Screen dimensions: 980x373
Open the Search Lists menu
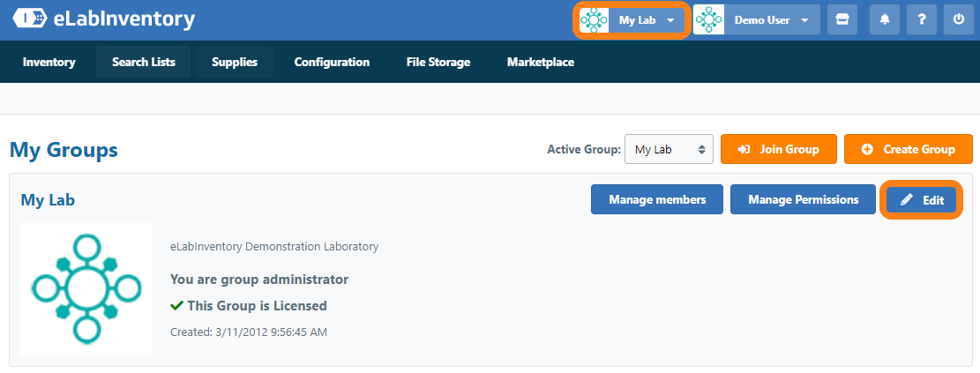[143, 63]
